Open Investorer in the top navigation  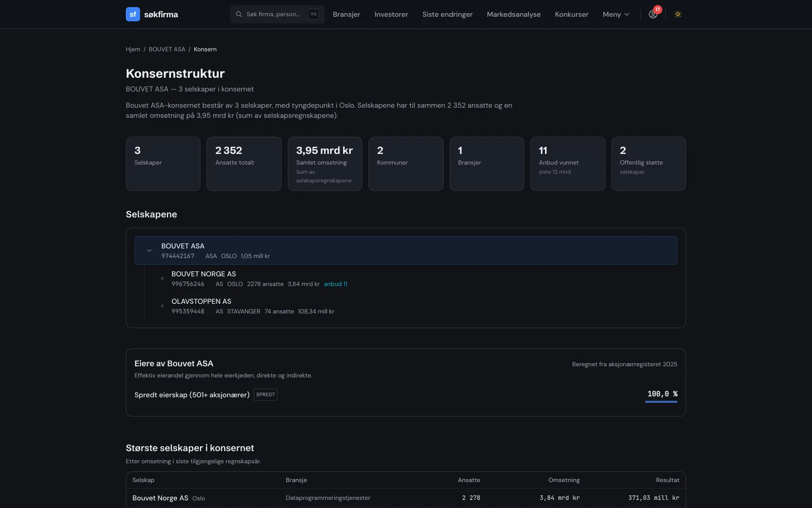click(391, 14)
